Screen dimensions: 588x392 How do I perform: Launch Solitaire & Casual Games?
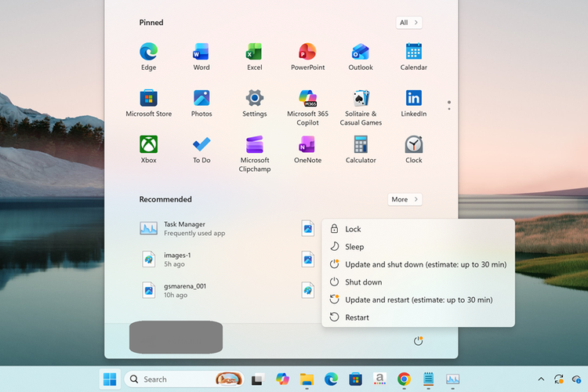click(x=361, y=107)
